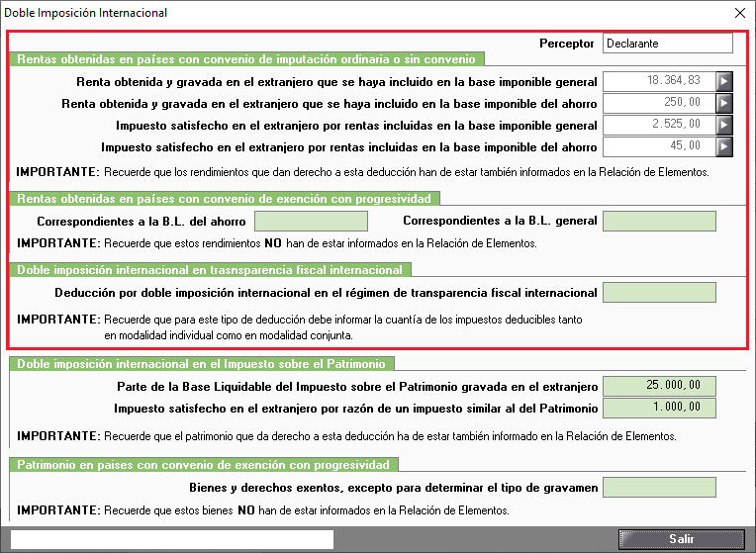
Task: Open detail arrow beside 2.525,00 foreign tax
Action: (x=724, y=125)
